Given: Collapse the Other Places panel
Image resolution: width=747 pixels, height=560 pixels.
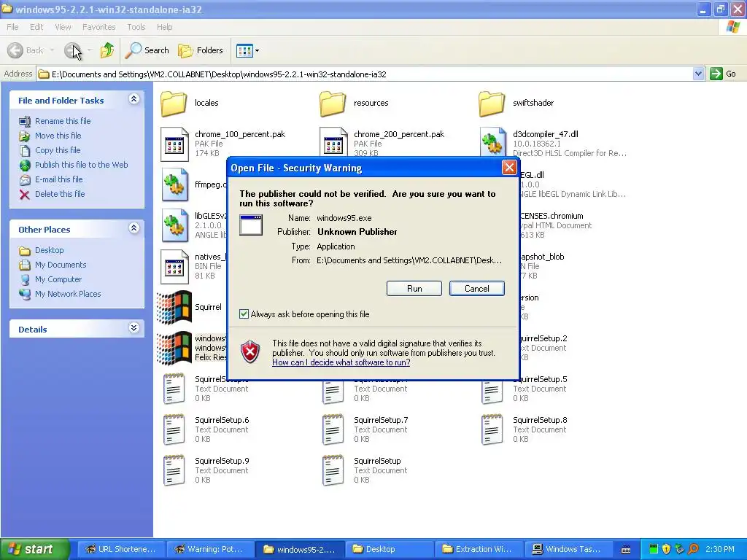Looking at the screenshot, I should (134, 228).
